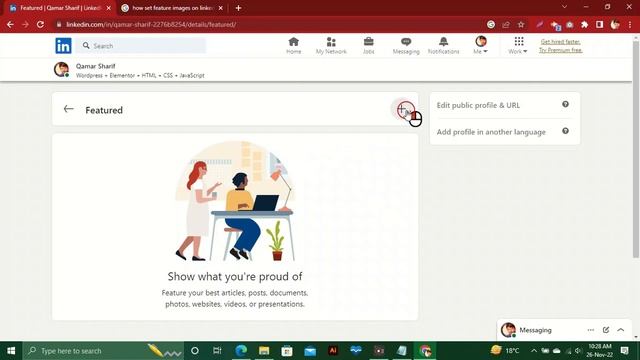The width and height of the screenshot is (640, 360).
Task: Click the Qamar Sharif profile name
Action: pos(96,66)
